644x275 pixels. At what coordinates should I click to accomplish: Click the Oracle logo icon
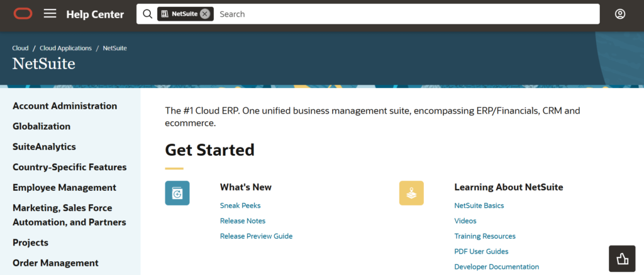click(x=23, y=14)
